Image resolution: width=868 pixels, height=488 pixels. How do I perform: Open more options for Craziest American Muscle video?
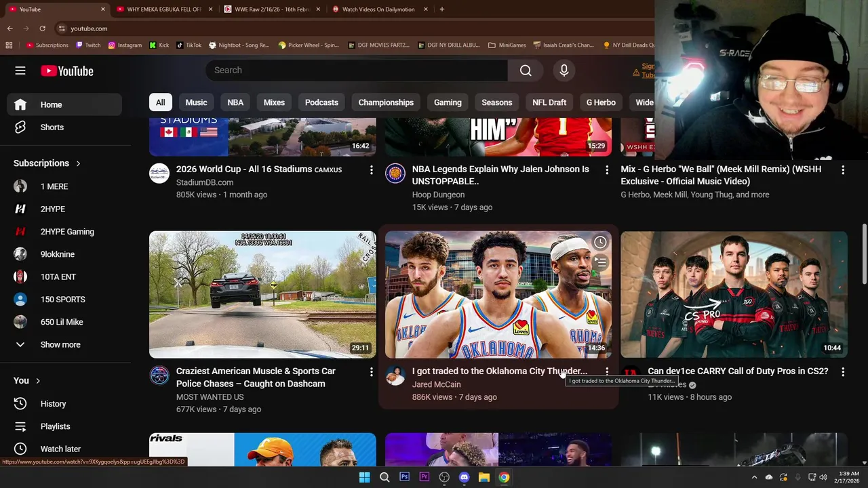click(x=371, y=372)
